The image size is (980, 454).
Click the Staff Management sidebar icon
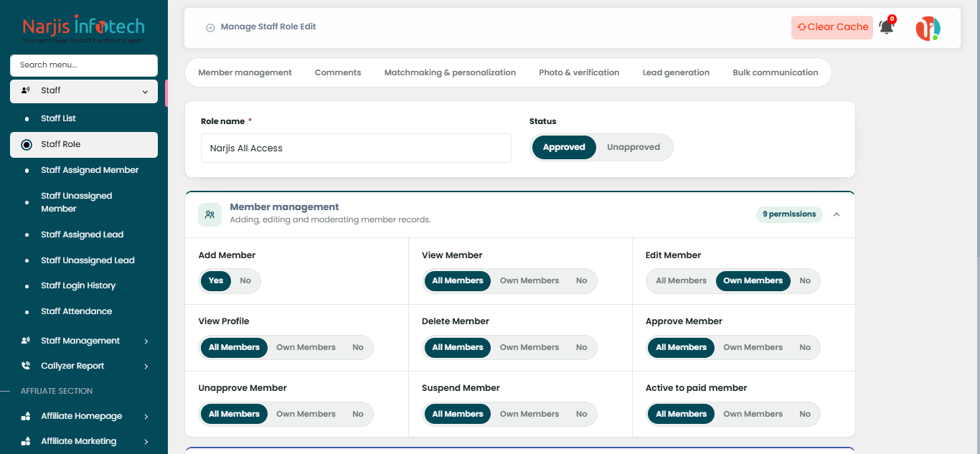tap(26, 341)
